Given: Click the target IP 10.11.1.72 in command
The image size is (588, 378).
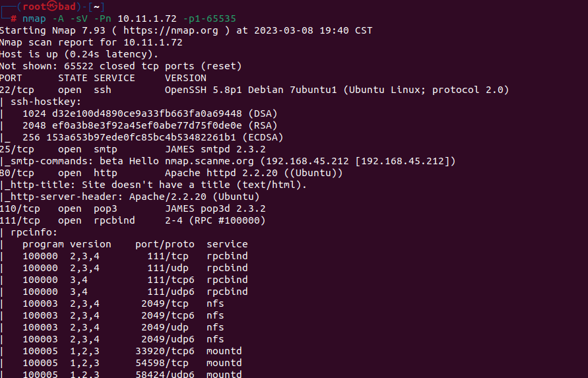Looking at the screenshot, I should coord(147,18).
